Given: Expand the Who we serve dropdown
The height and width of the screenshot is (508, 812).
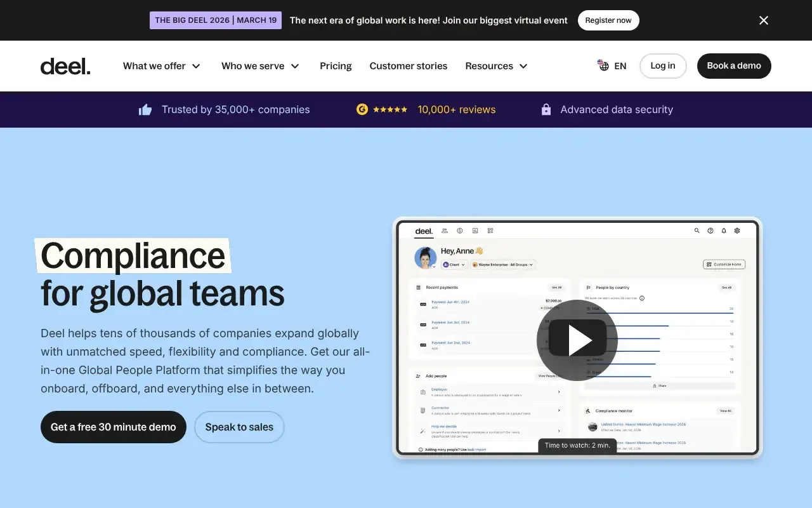Looking at the screenshot, I should coord(260,66).
